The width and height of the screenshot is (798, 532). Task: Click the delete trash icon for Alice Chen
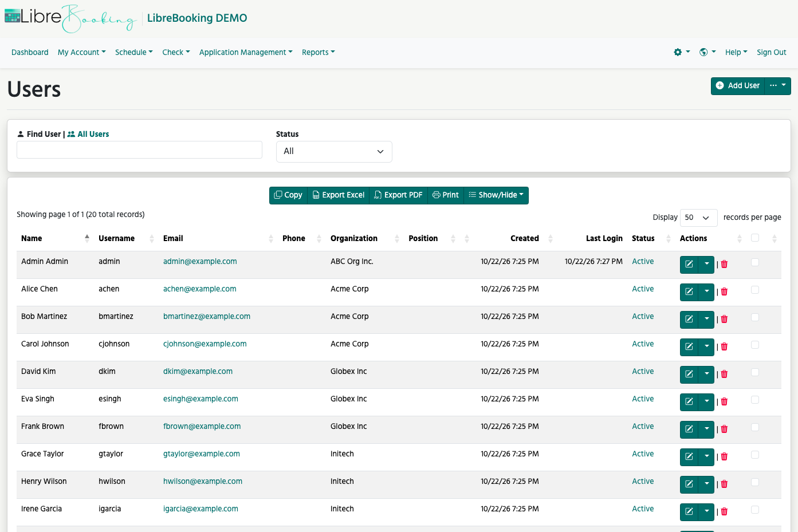(x=724, y=291)
